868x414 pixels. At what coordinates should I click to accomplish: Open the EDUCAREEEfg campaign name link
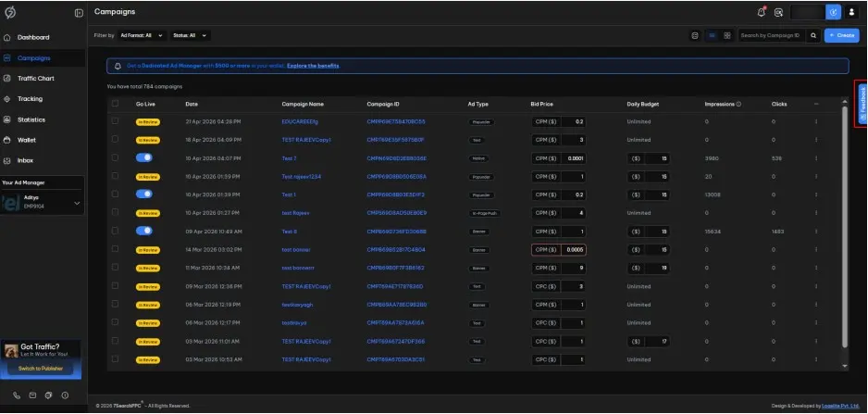pos(300,122)
